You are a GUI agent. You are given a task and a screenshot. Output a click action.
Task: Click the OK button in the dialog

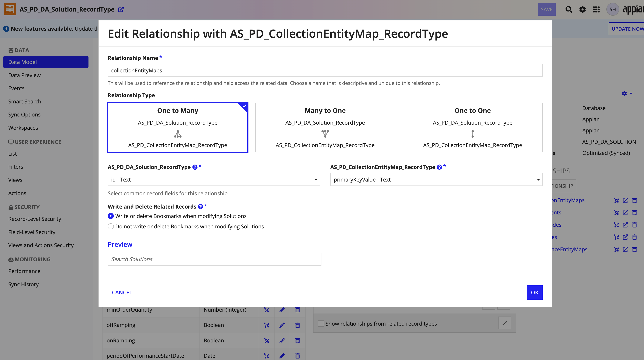pos(535,292)
